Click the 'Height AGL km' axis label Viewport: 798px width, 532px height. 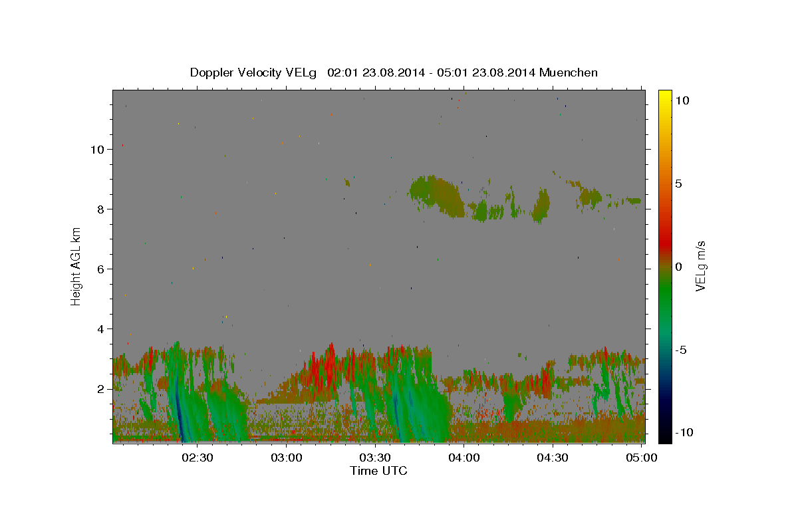click(76, 266)
